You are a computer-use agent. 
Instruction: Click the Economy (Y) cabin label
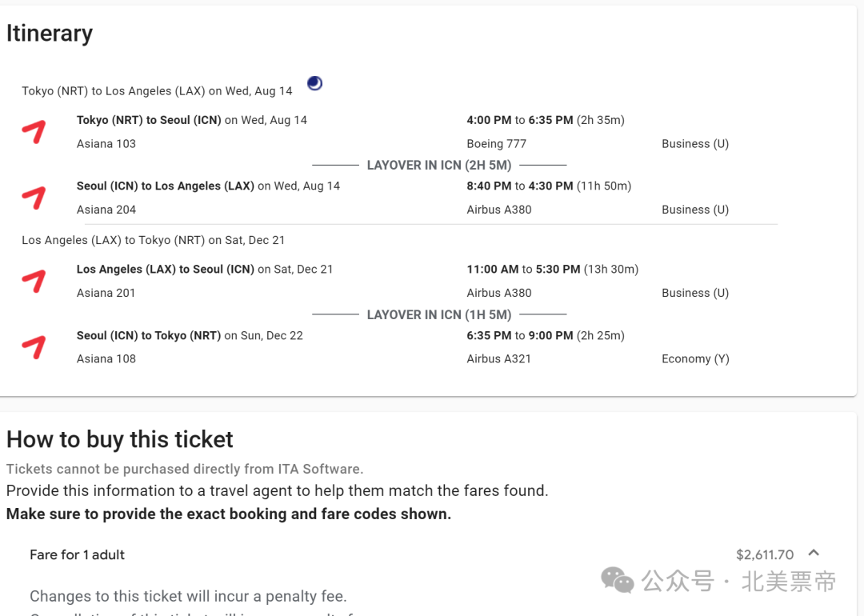coord(695,359)
